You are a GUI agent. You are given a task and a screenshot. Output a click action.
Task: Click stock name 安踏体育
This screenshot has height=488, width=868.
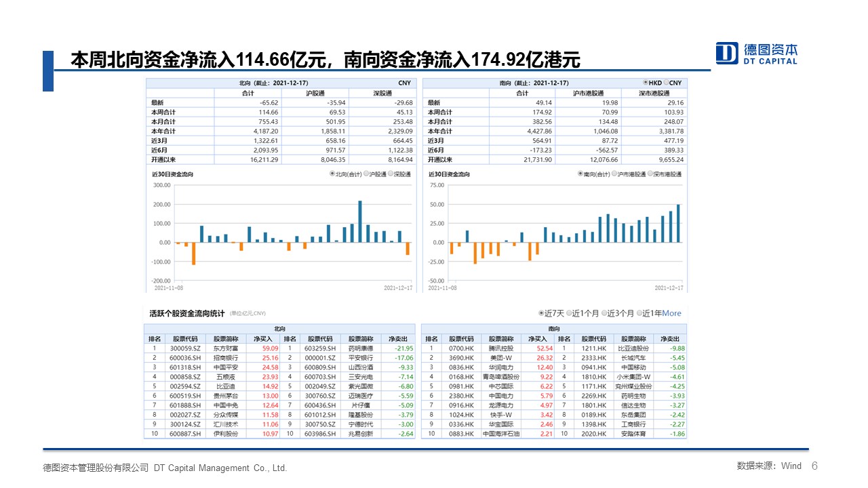[x=634, y=434]
